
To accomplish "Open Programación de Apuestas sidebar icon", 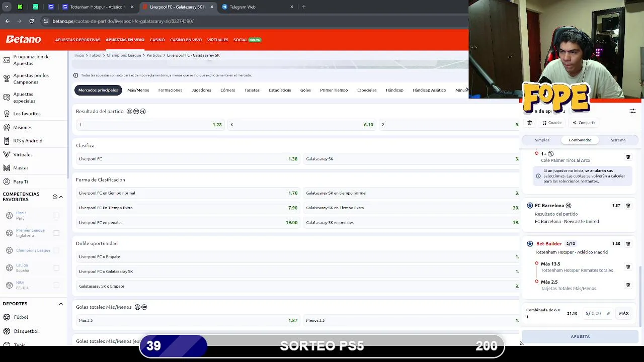I will point(7,60).
